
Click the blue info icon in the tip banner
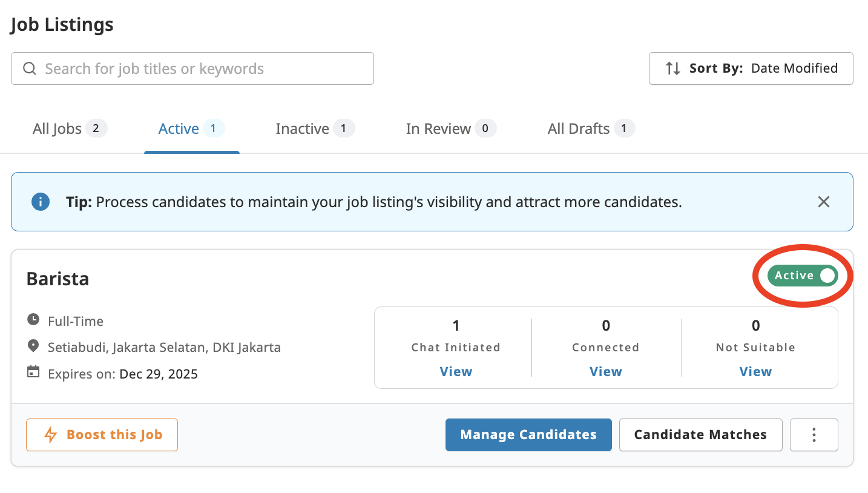pos(41,201)
